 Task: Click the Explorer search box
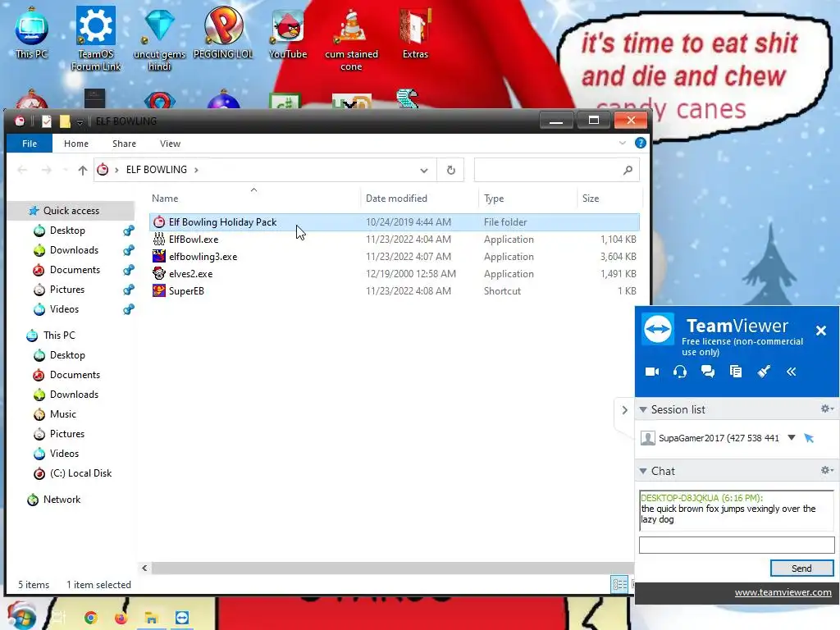click(556, 170)
